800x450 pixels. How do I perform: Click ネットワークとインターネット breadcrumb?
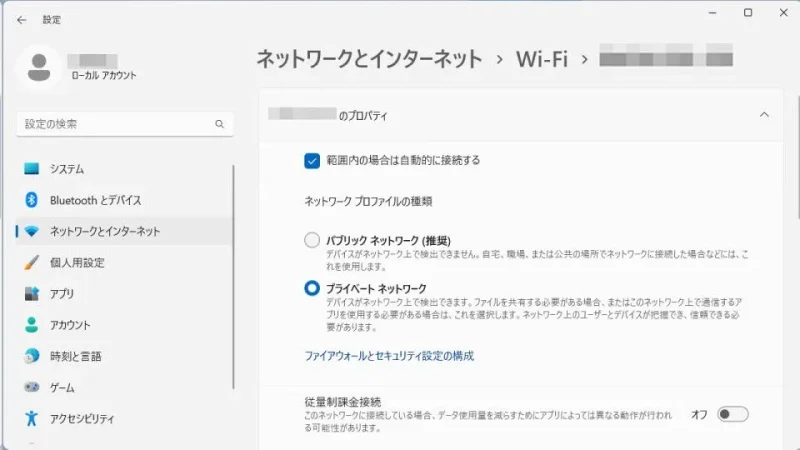pos(369,59)
